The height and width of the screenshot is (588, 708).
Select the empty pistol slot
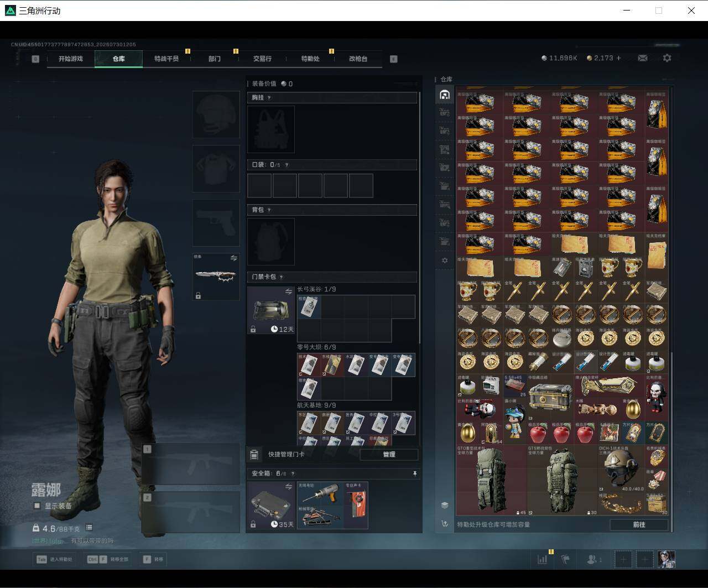click(x=216, y=223)
